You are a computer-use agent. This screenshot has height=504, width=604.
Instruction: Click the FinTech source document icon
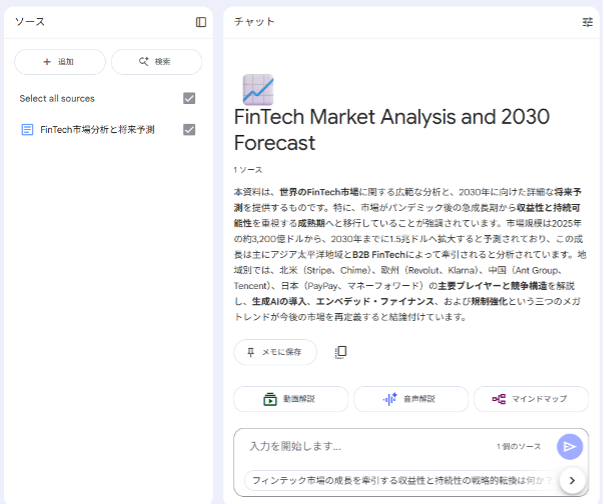point(27,130)
